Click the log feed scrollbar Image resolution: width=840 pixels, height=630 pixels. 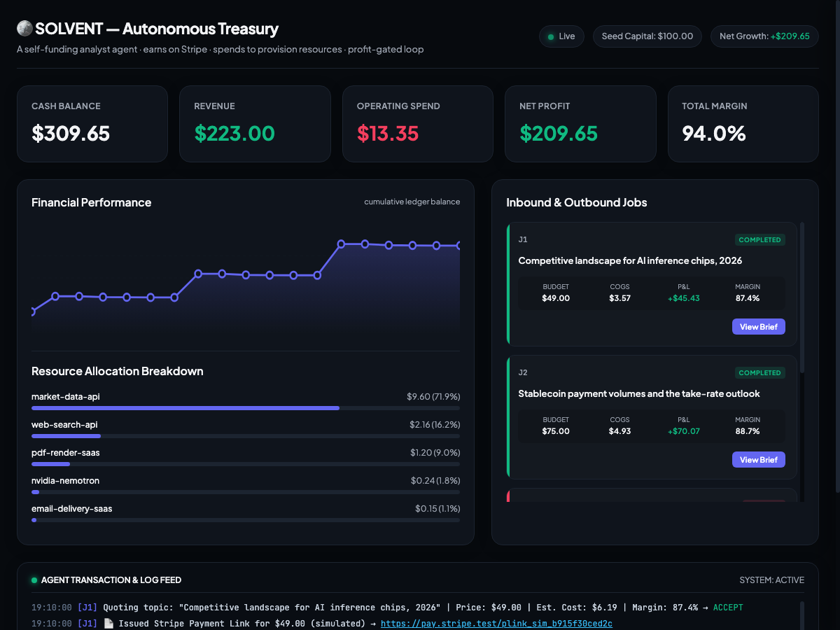point(802,615)
